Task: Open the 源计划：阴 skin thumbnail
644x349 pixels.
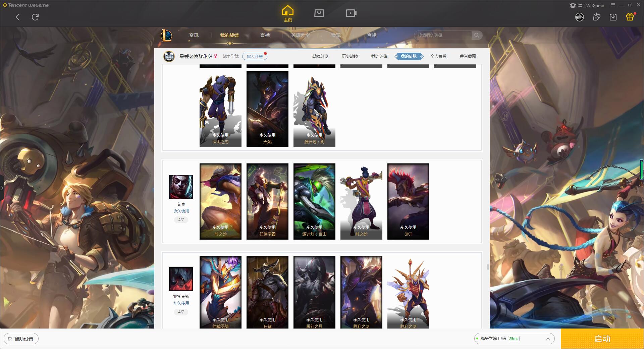Action: coord(314,109)
